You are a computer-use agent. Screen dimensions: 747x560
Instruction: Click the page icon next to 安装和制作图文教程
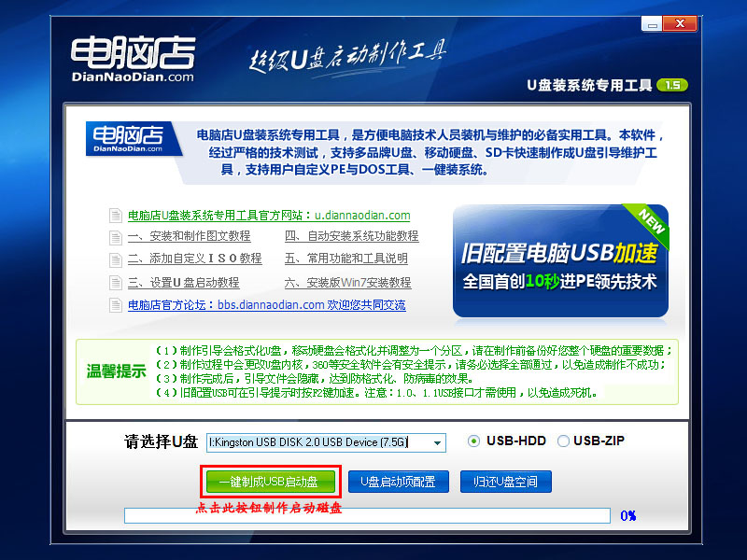click(114, 237)
